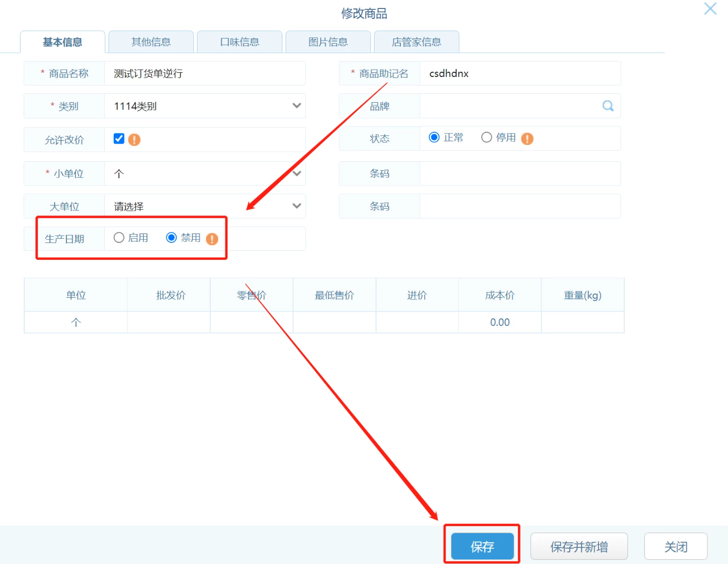
Task: Select the 启用 production date radio button
Action: (x=119, y=238)
